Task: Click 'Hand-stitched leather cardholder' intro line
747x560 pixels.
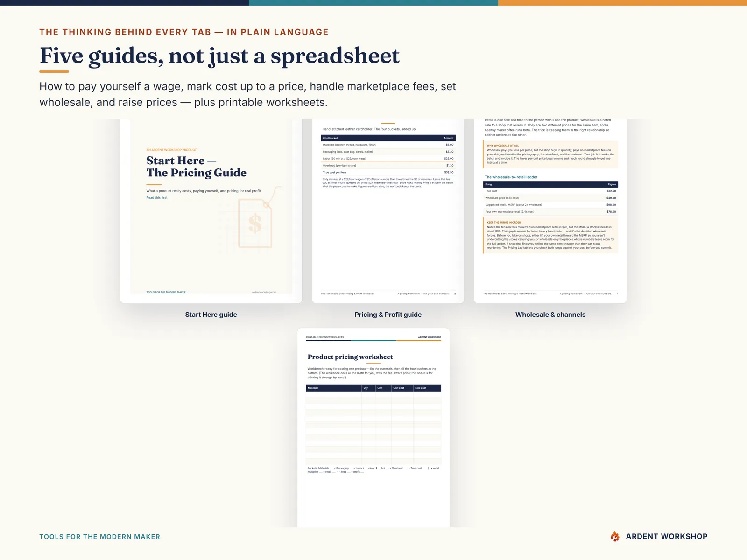Action: [x=369, y=129]
